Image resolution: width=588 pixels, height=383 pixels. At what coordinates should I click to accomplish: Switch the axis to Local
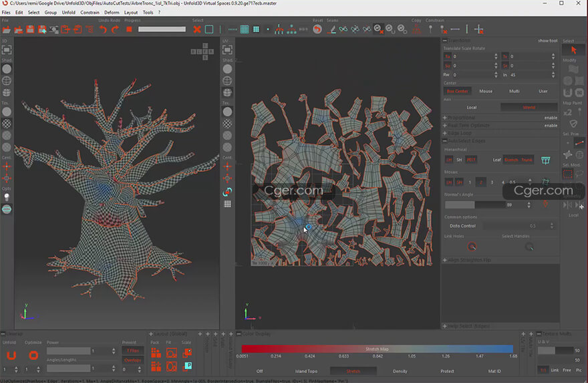472,107
